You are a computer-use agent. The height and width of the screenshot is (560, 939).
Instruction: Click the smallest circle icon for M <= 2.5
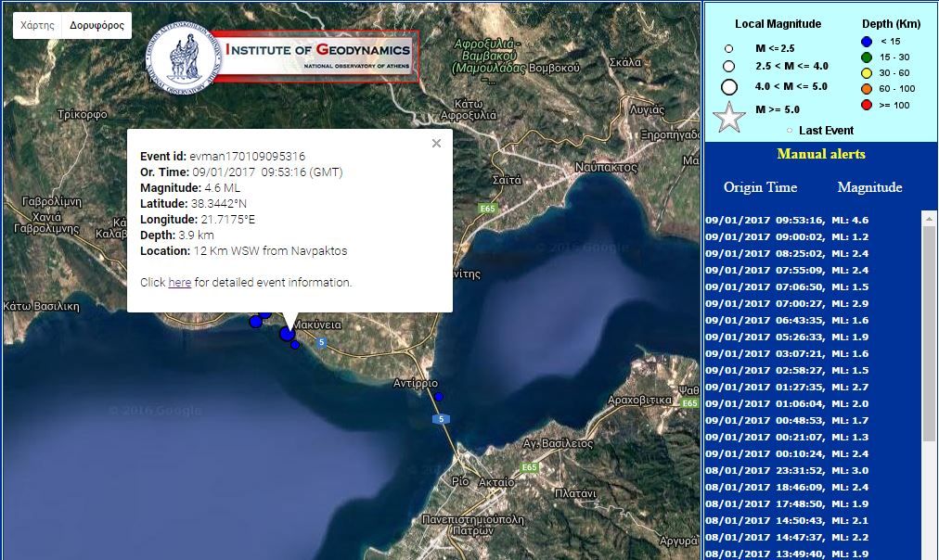729,48
